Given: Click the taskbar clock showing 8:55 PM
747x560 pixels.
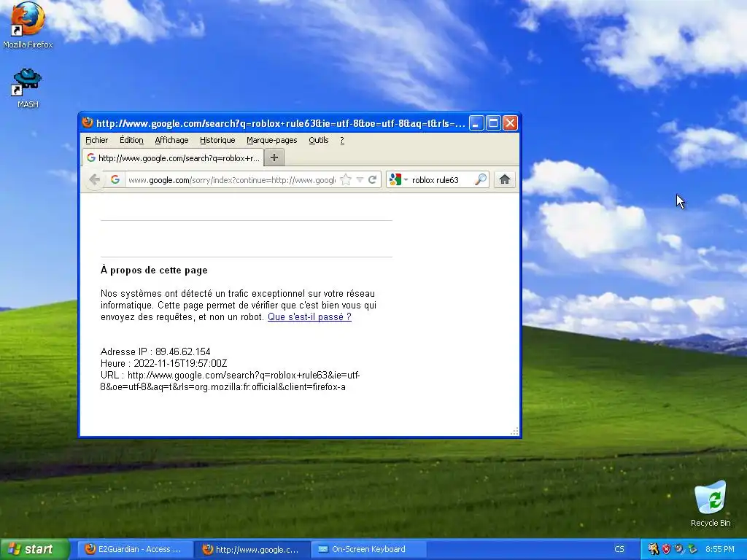Looking at the screenshot, I should [719, 549].
